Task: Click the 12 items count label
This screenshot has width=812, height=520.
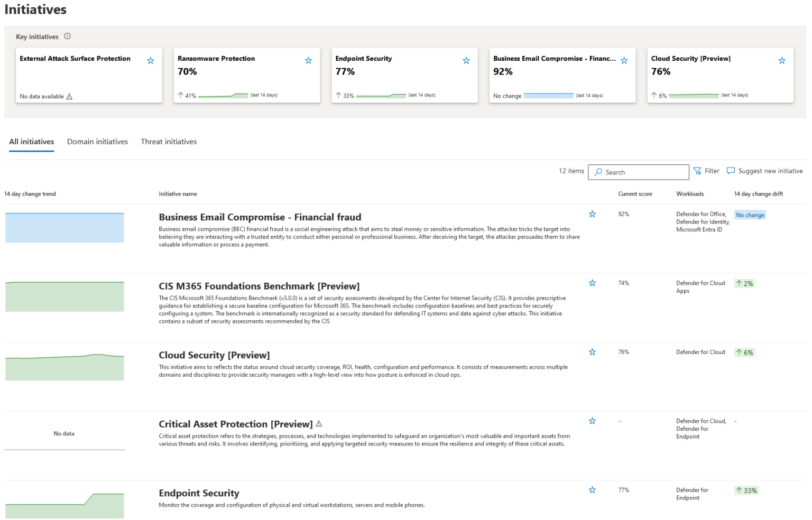Action: click(571, 171)
